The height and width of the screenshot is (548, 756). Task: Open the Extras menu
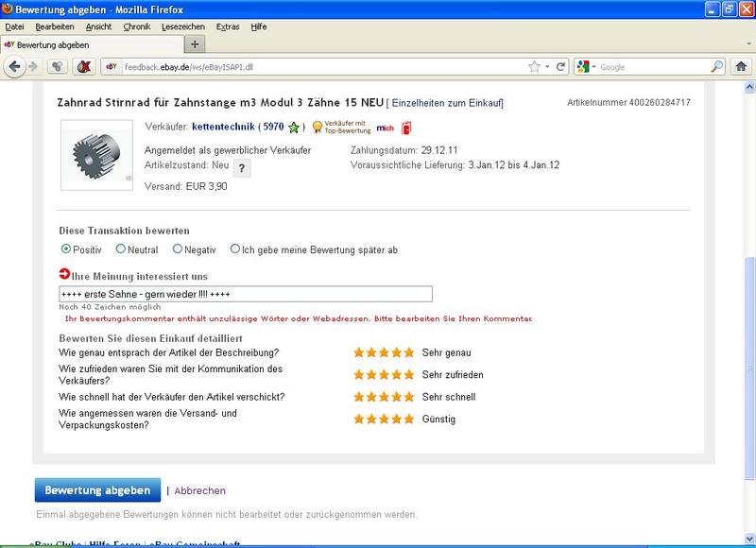[228, 27]
